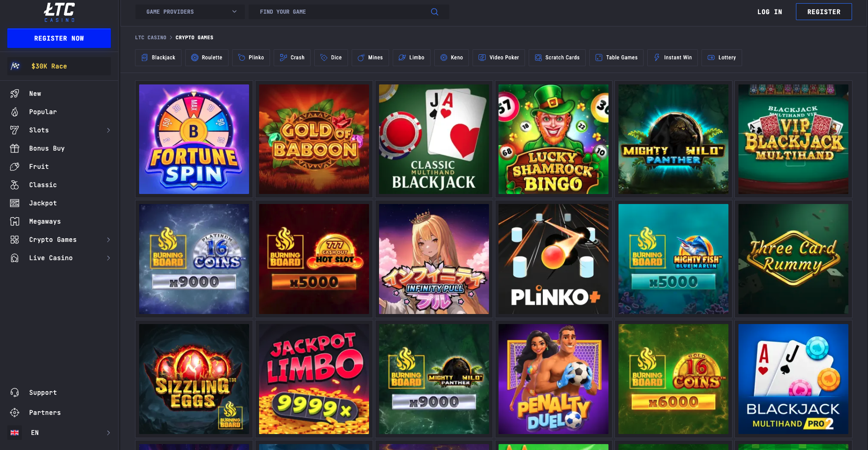Click the LTC Casino breadcrumb link
The image size is (868, 450).
point(151,37)
